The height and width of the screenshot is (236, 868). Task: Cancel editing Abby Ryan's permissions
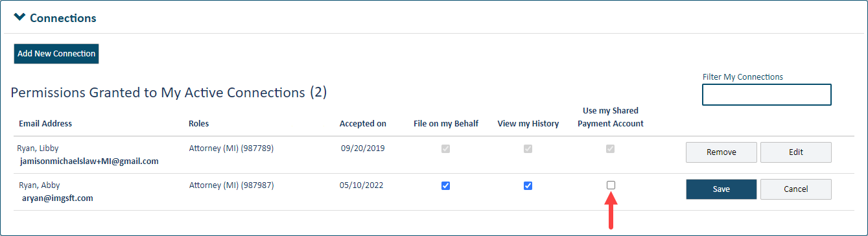click(x=795, y=189)
